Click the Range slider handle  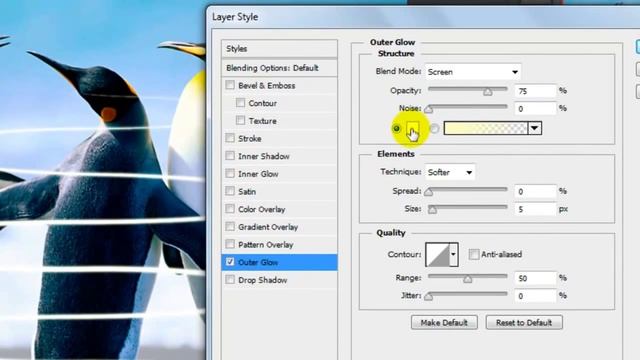pyautogui.click(x=468, y=279)
